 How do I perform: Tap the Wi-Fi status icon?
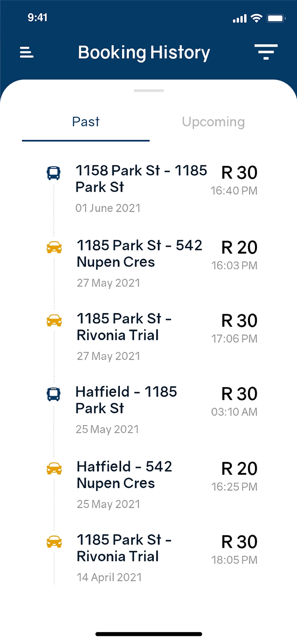(x=257, y=18)
